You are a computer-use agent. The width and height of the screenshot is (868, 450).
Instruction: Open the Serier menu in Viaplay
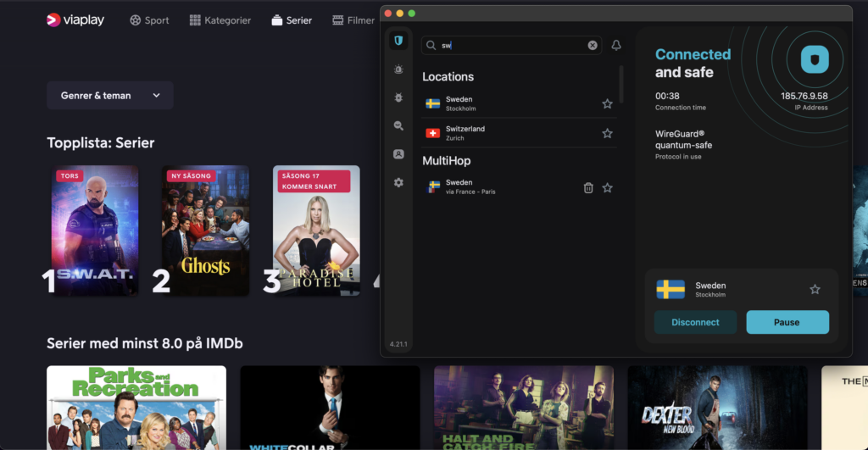point(292,20)
